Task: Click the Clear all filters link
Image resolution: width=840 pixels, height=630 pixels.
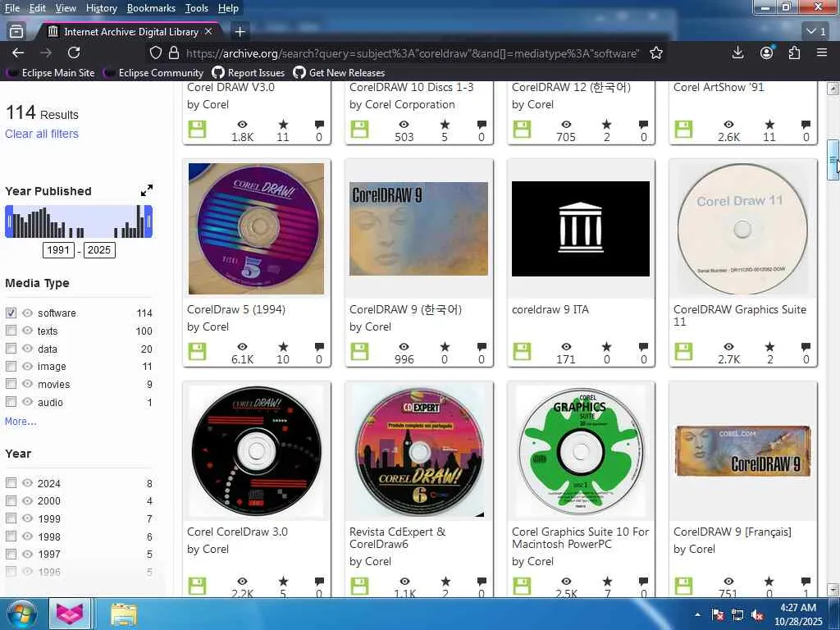Action: (42, 134)
